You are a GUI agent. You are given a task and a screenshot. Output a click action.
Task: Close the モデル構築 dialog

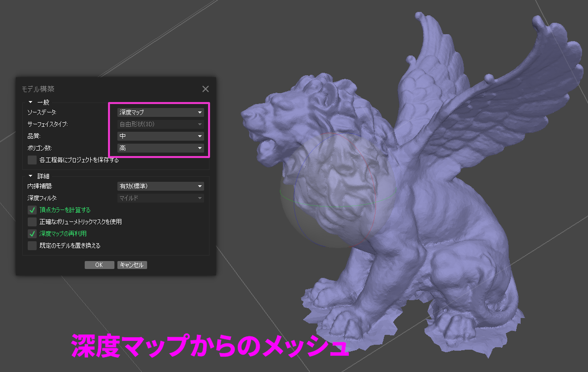(x=206, y=89)
